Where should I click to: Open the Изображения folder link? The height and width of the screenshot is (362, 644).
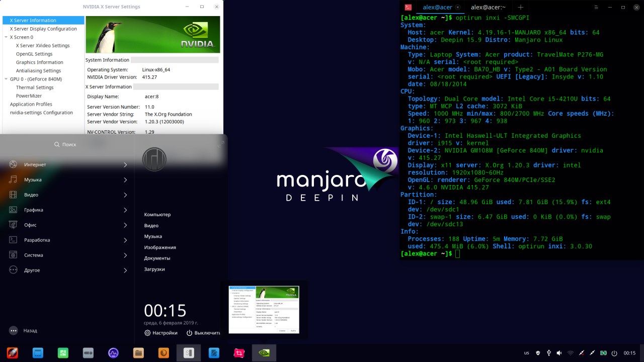(x=160, y=247)
